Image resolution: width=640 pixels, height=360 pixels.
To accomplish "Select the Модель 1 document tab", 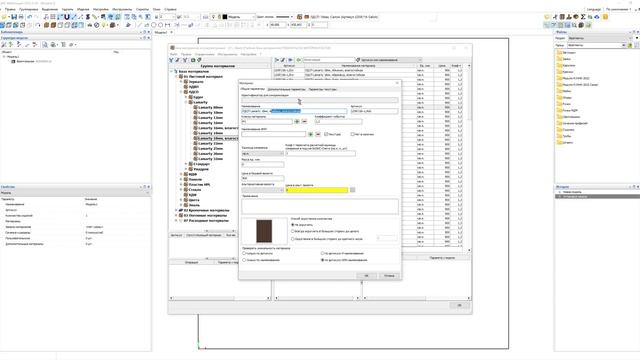I will click(161, 32).
